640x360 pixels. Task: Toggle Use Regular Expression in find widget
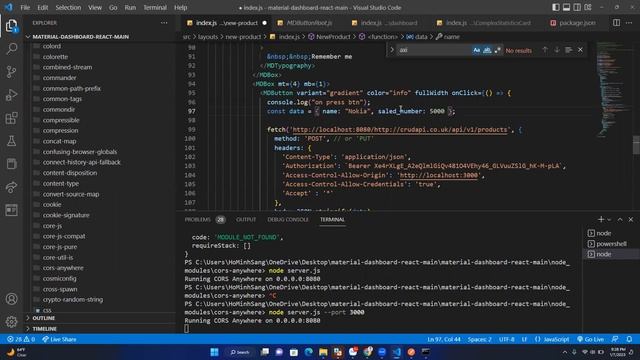pos(498,50)
